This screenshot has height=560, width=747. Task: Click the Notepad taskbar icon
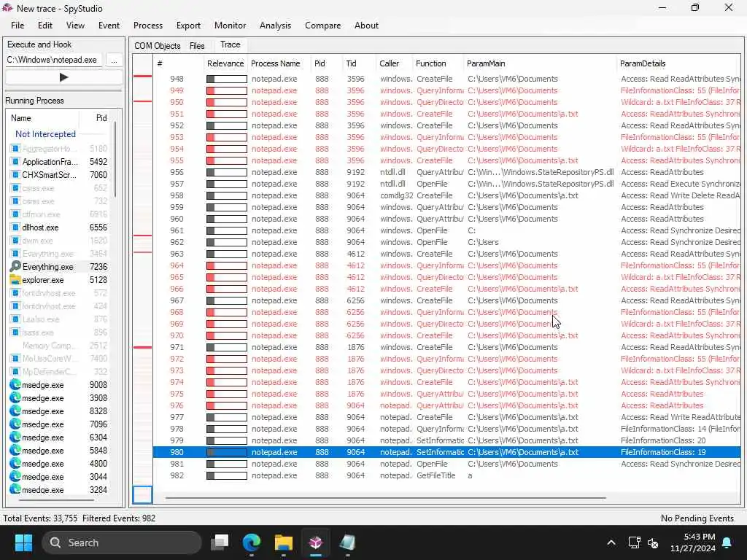click(347, 542)
